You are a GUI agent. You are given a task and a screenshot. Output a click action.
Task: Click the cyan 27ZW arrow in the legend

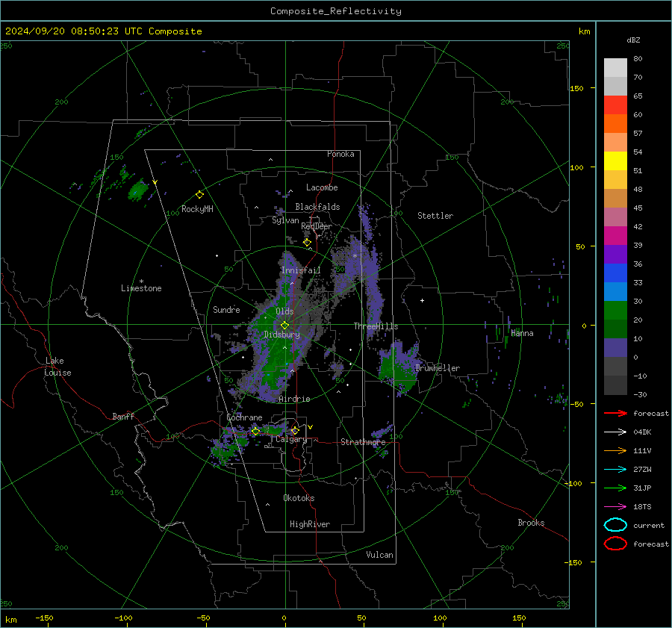(615, 470)
